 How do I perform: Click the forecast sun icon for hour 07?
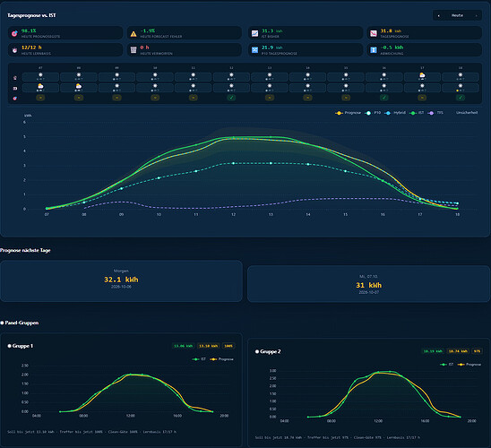point(40,75)
